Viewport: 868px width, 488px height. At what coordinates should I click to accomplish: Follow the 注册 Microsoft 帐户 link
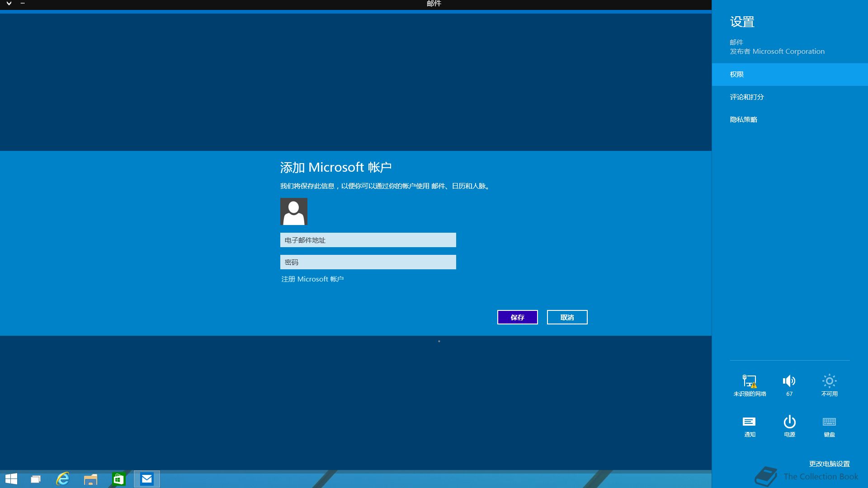point(312,279)
